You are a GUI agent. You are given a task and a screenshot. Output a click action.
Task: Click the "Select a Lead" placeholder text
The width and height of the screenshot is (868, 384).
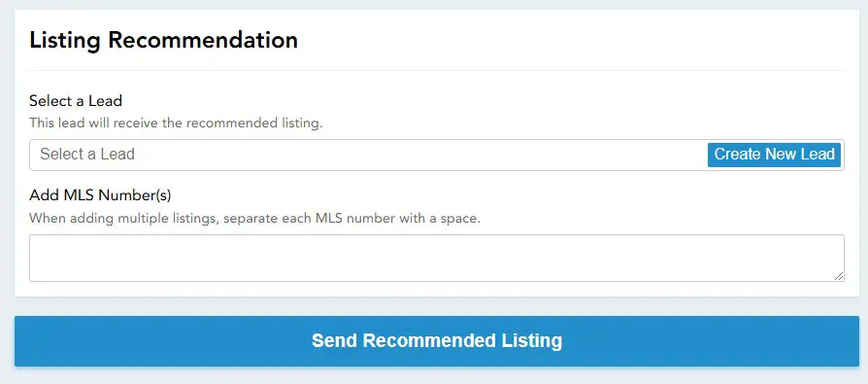pyautogui.click(x=87, y=154)
